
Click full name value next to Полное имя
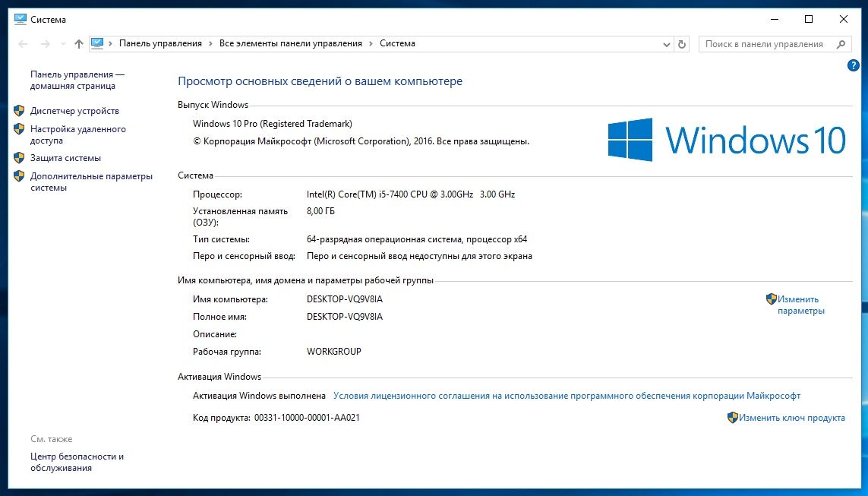[x=345, y=317]
